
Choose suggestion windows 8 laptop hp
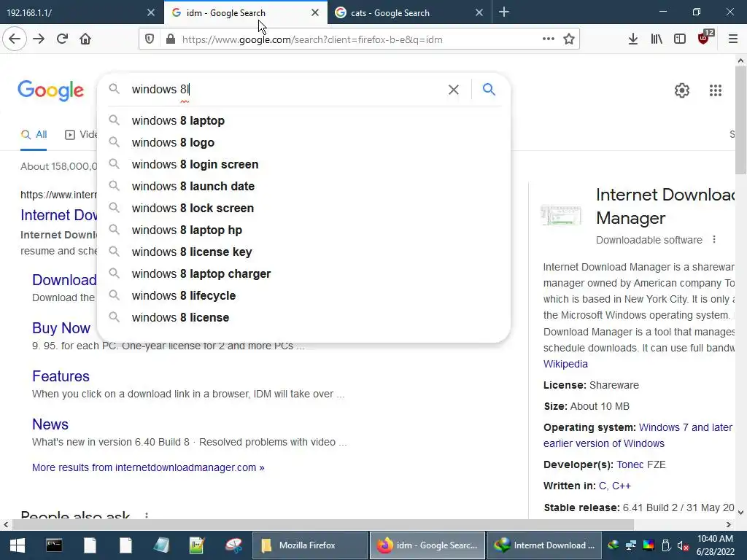[x=303, y=230]
